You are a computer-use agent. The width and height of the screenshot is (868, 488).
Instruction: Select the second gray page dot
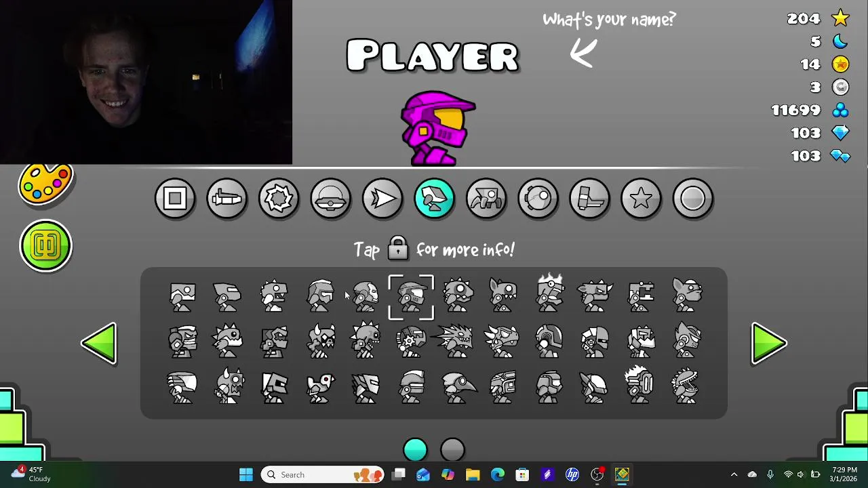coord(452,450)
